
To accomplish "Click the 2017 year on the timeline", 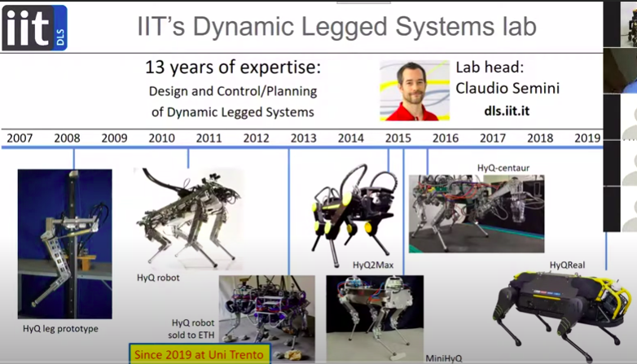I will tap(493, 138).
